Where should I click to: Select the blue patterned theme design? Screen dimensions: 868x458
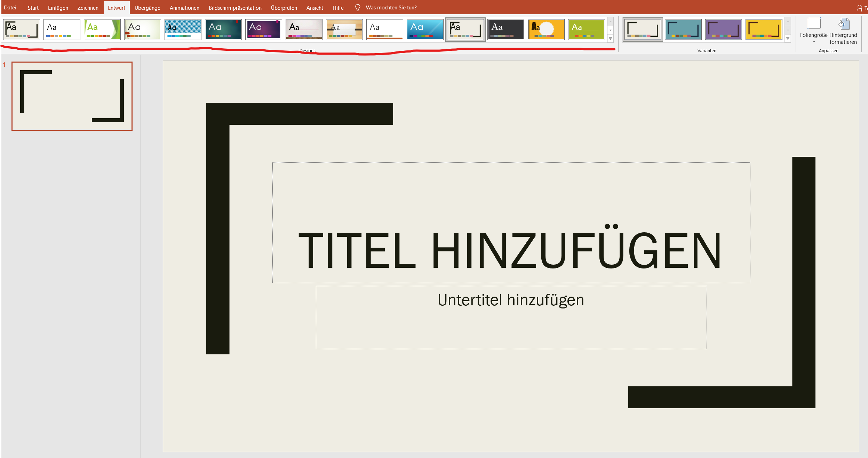pyautogui.click(x=183, y=29)
